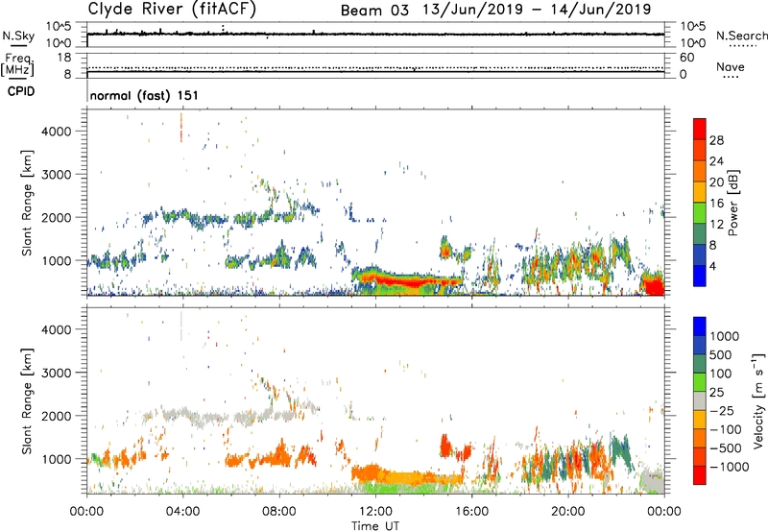Image resolution: width=768 pixels, height=532 pixels.
Task: Click the blue bottom of power colorbar
Action: pos(700,276)
